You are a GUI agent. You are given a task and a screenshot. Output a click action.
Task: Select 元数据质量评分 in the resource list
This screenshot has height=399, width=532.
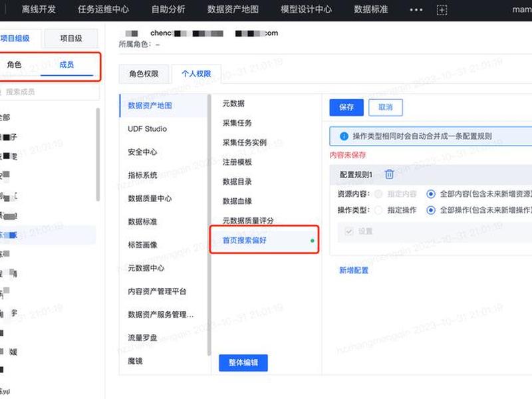click(267, 221)
